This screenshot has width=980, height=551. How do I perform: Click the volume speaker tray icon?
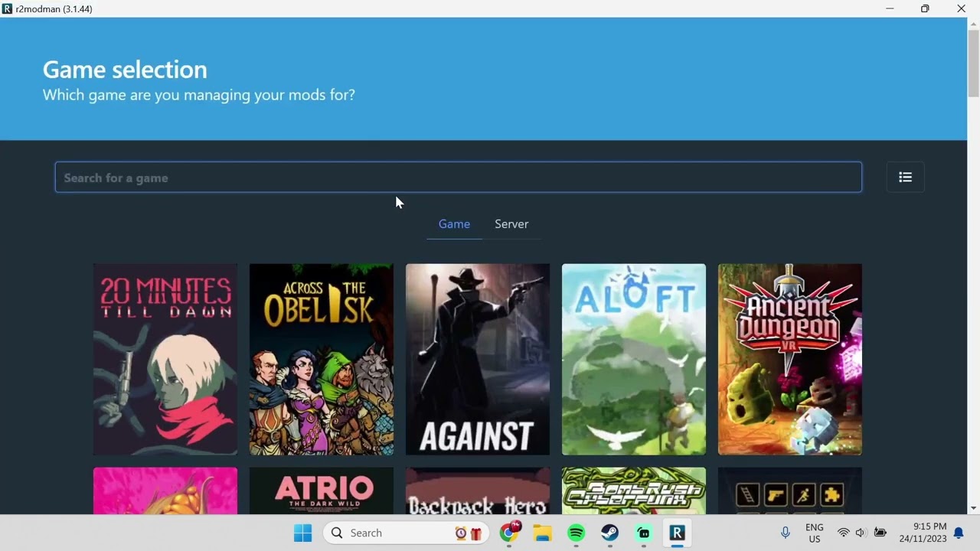tap(861, 533)
